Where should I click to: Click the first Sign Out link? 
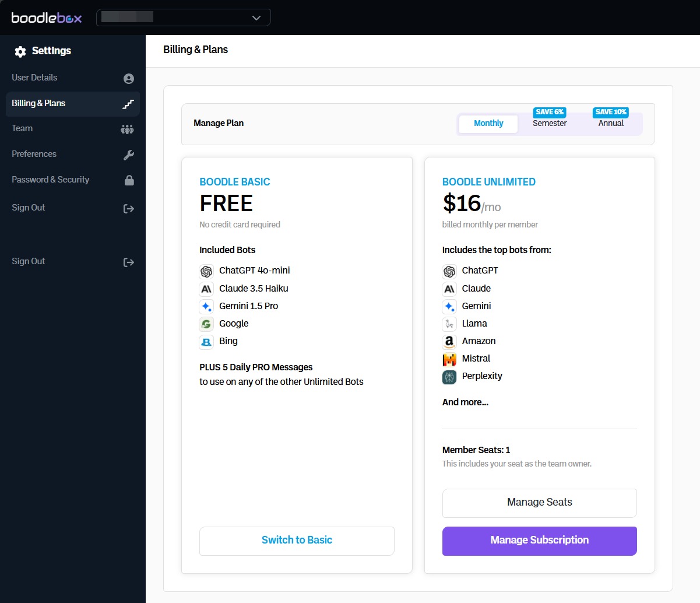pos(29,208)
